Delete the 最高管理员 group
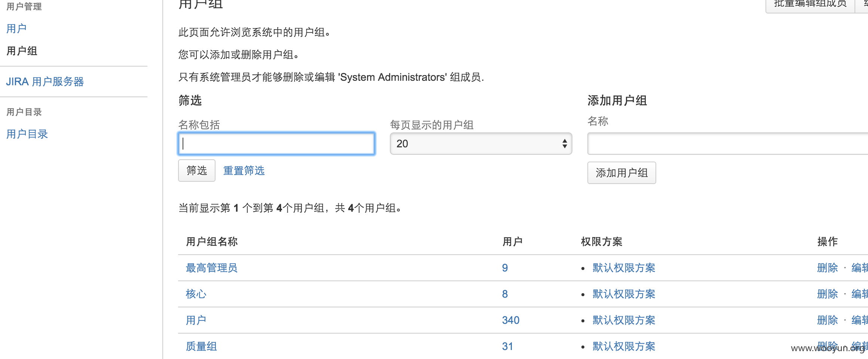The width and height of the screenshot is (868, 359). (828, 268)
